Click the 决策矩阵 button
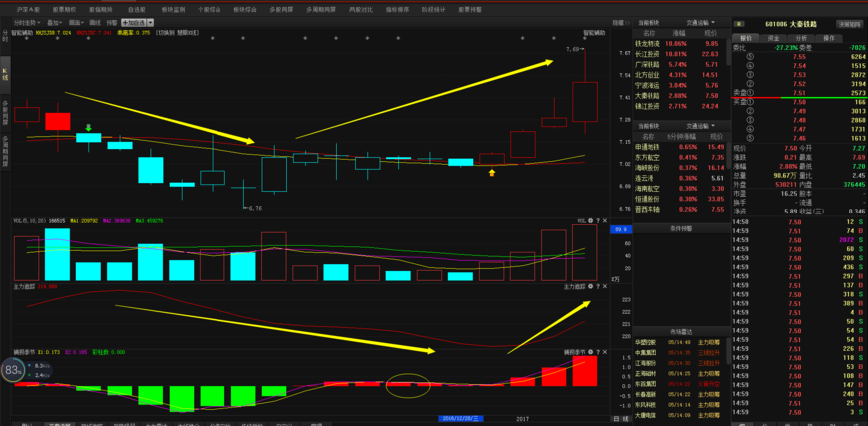This screenshot has width=868, height=426. click(x=849, y=24)
